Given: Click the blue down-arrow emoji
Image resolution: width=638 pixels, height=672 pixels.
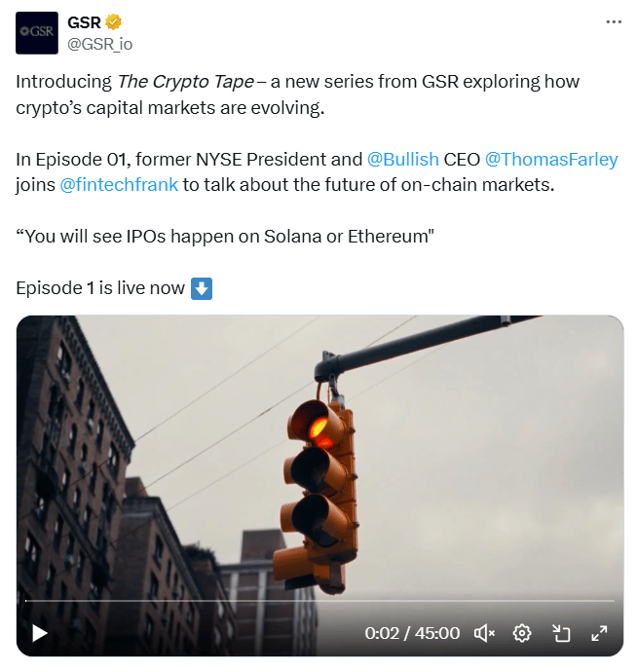Looking at the screenshot, I should 202,288.
